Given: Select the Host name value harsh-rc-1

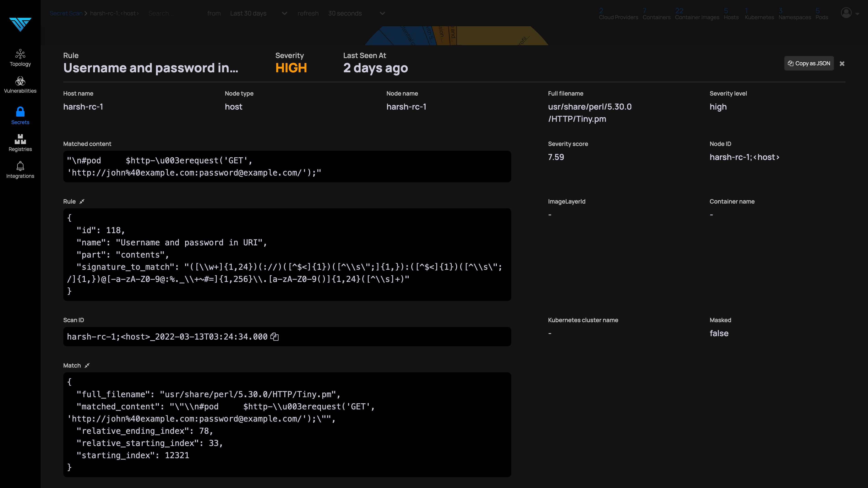Looking at the screenshot, I should click(83, 107).
